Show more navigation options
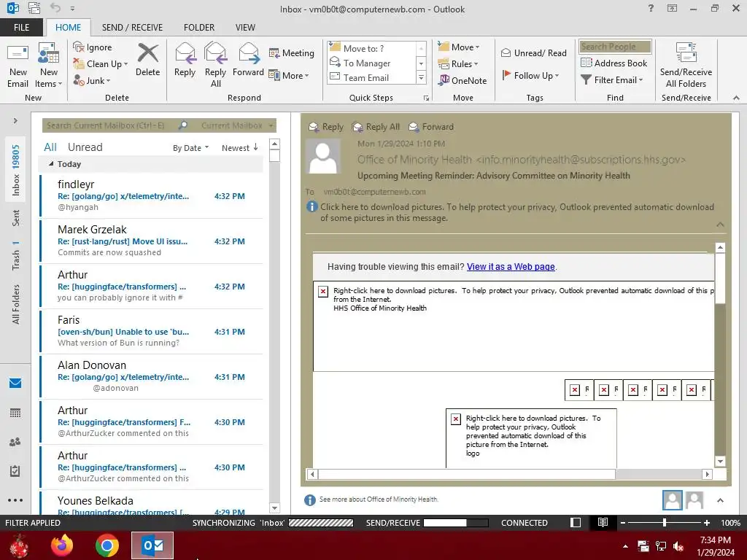747x560 pixels. 15,500
